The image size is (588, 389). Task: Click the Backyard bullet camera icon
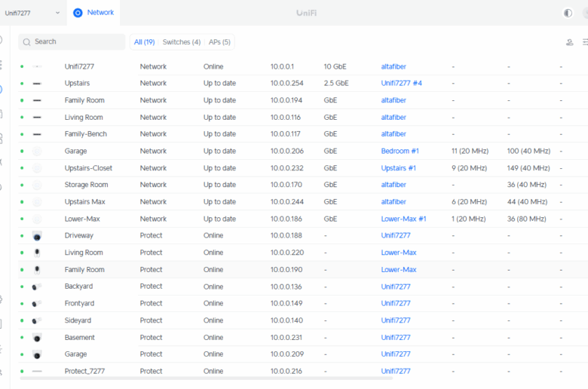(37, 287)
